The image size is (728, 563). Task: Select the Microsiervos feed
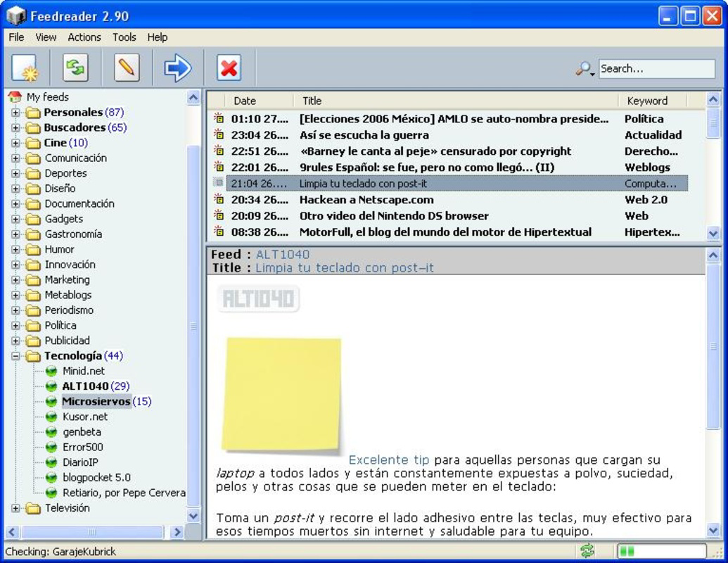click(96, 401)
